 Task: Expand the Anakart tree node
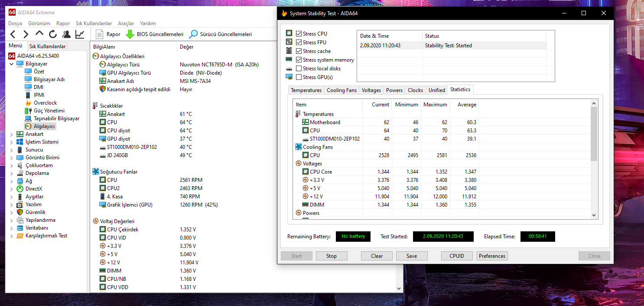click(12, 134)
